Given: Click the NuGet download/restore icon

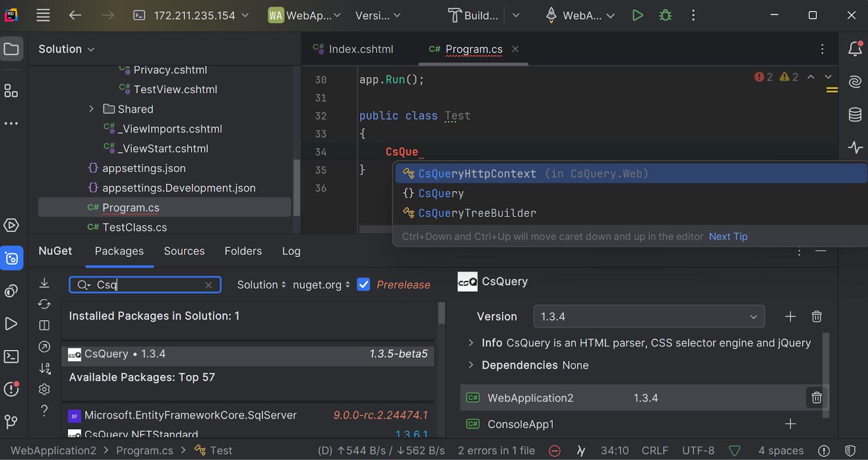Looking at the screenshot, I should 44,283.
